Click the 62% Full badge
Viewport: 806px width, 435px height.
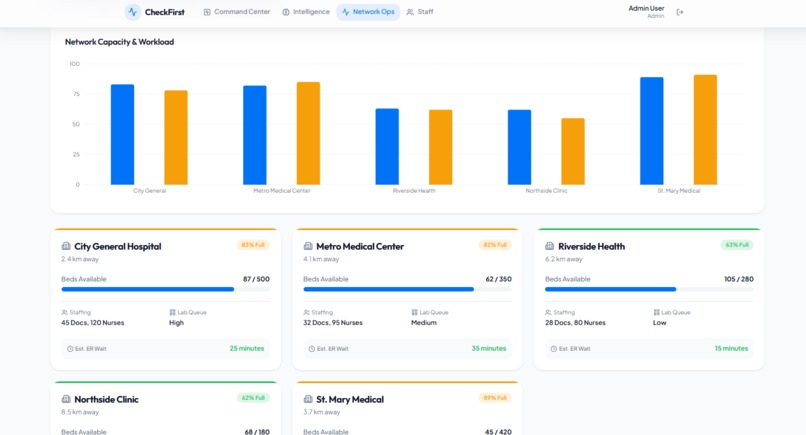253,398
